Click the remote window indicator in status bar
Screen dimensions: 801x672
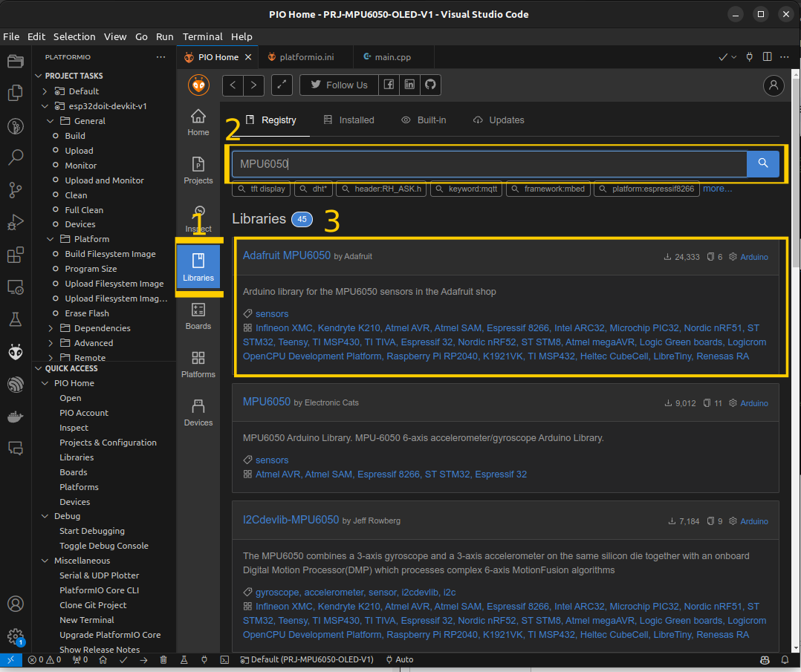(x=10, y=659)
